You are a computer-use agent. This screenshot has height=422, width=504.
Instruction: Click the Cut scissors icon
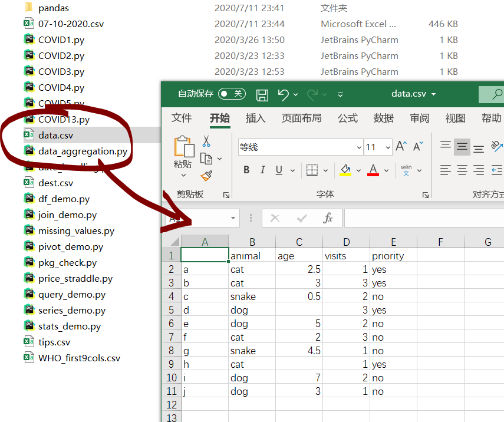coord(206,141)
